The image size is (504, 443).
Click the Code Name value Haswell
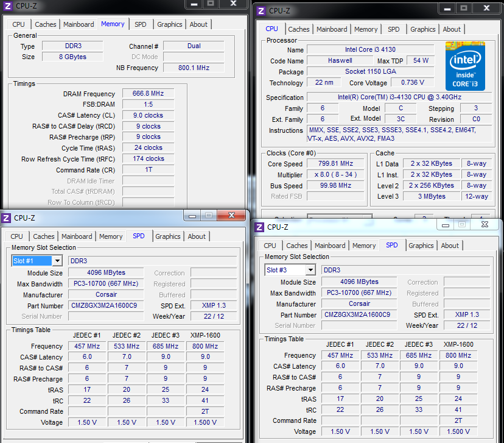click(x=340, y=60)
